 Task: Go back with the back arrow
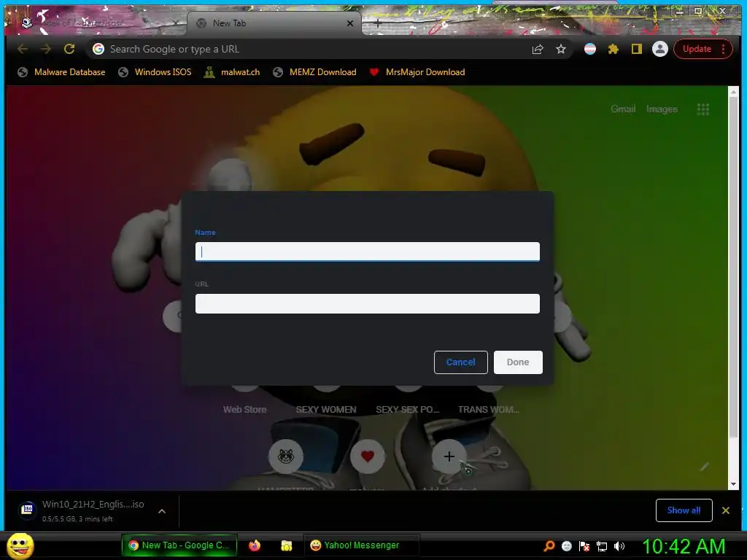pyautogui.click(x=23, y=49)
